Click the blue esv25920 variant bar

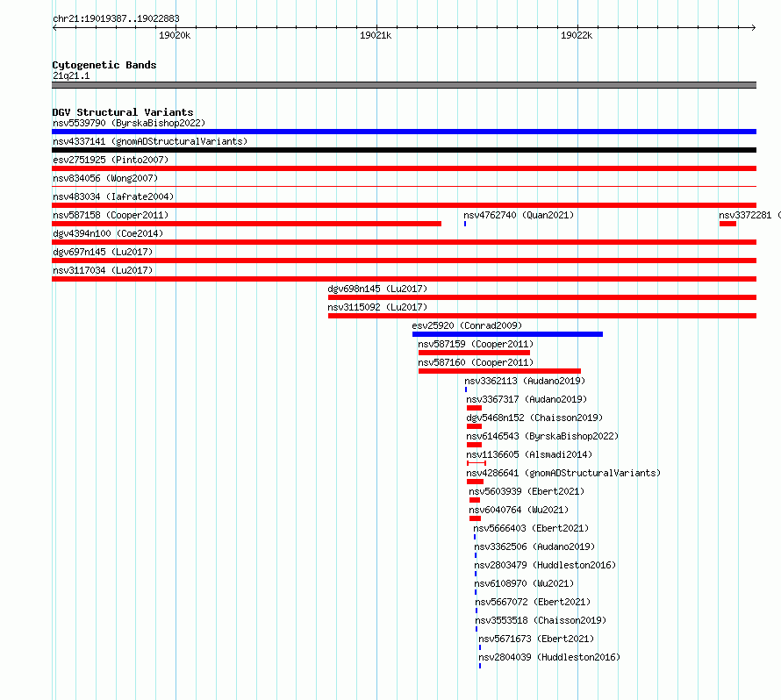[507, 334]
